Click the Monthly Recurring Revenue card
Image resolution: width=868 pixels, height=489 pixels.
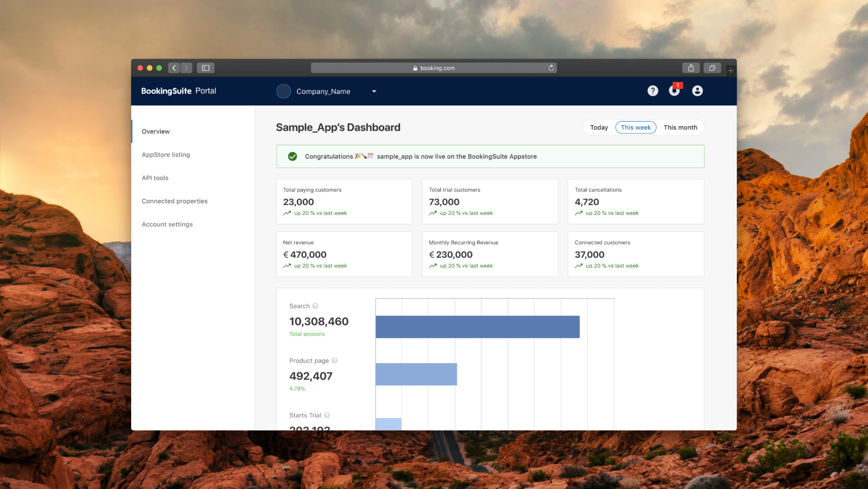point(490,254)
